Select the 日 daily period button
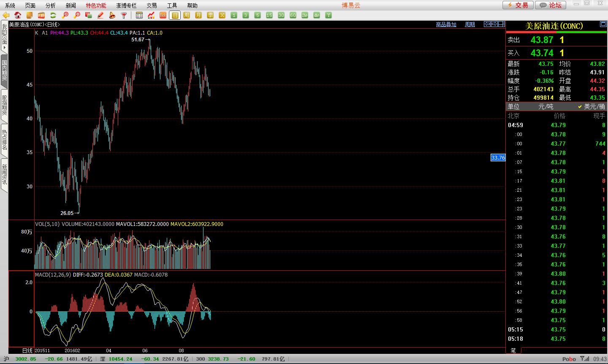The image size is (608, 364). (x=175, y=15)
